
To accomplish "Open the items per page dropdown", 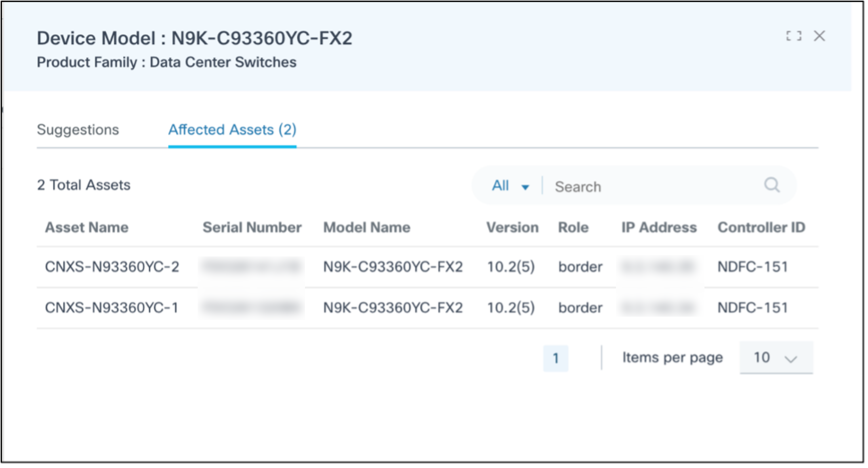I will pos(776,358).
